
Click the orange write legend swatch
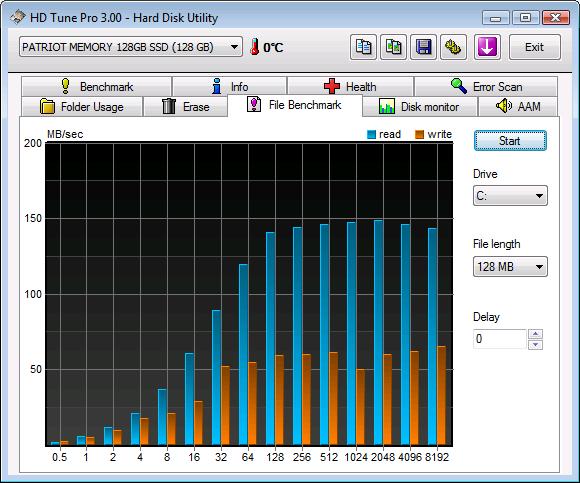[419, 134]
